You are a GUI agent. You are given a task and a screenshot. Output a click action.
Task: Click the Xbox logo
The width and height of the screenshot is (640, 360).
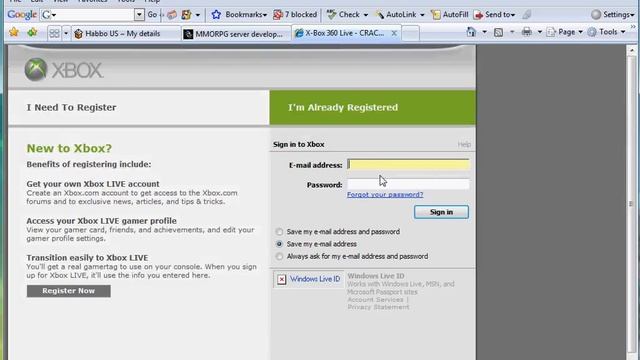click(64, 70)
